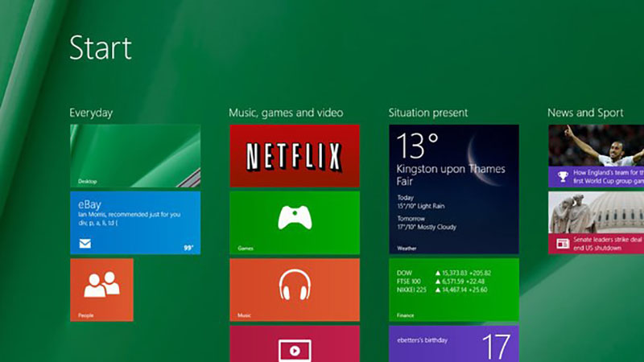Select the Music, games and video heading

tap(286, 113)
